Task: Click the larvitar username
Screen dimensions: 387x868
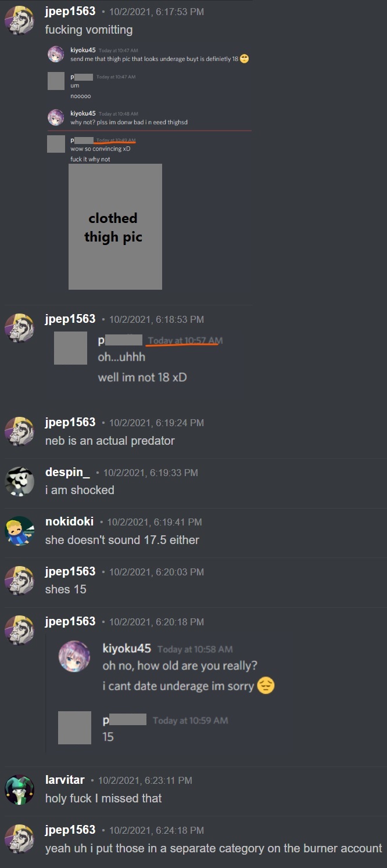Action: pos(65,780)
